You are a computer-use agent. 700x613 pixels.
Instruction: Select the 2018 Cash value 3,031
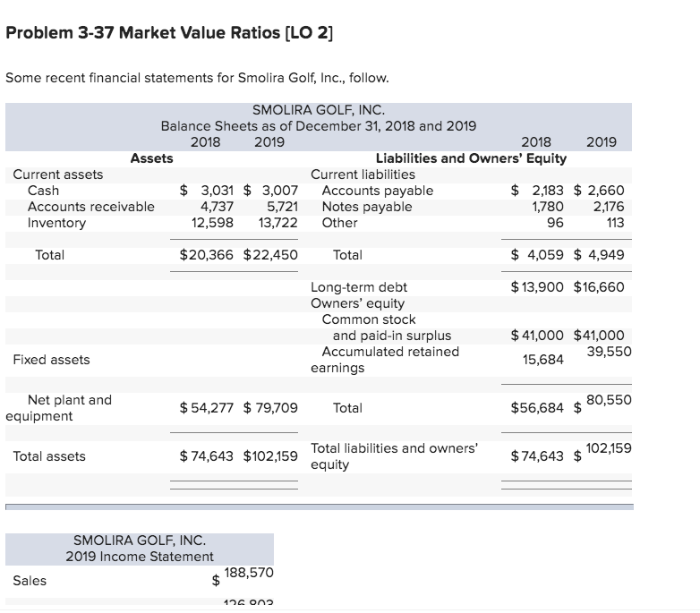point(217,191)
